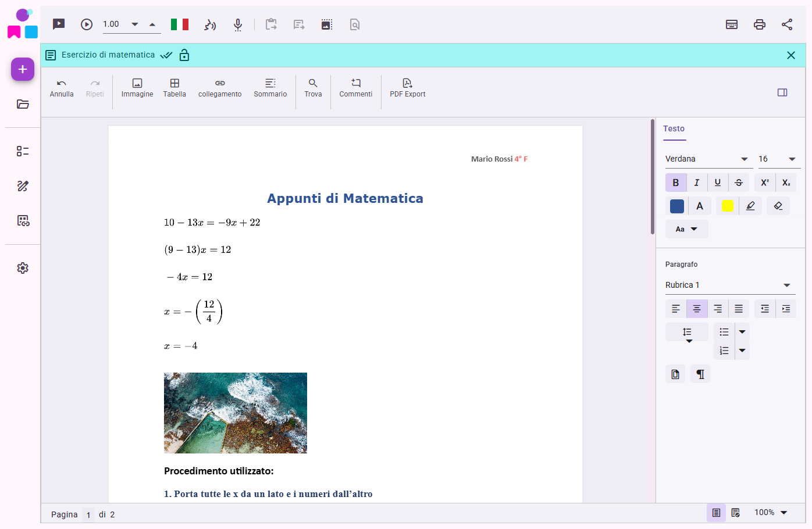Image resolution: width=812 pixels, height=529 pixels.
Task: Expand bullet list style dropdown arrow
Action: [x=742, y=332]
